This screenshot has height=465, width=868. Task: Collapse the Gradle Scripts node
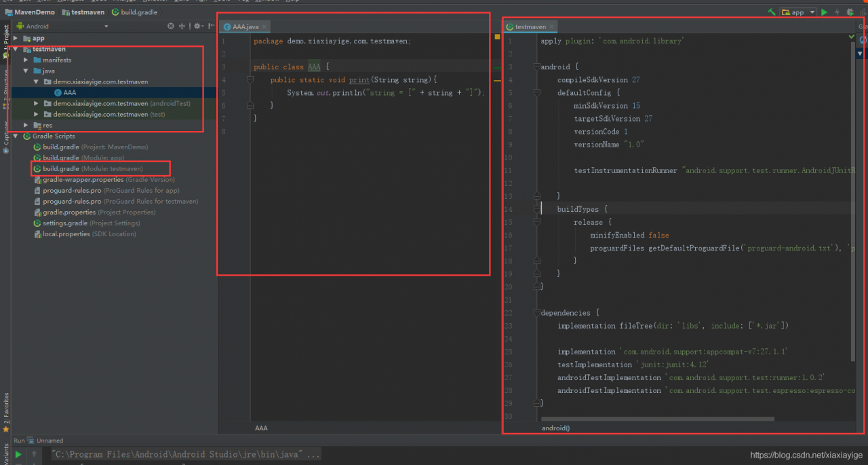(16, 136)
